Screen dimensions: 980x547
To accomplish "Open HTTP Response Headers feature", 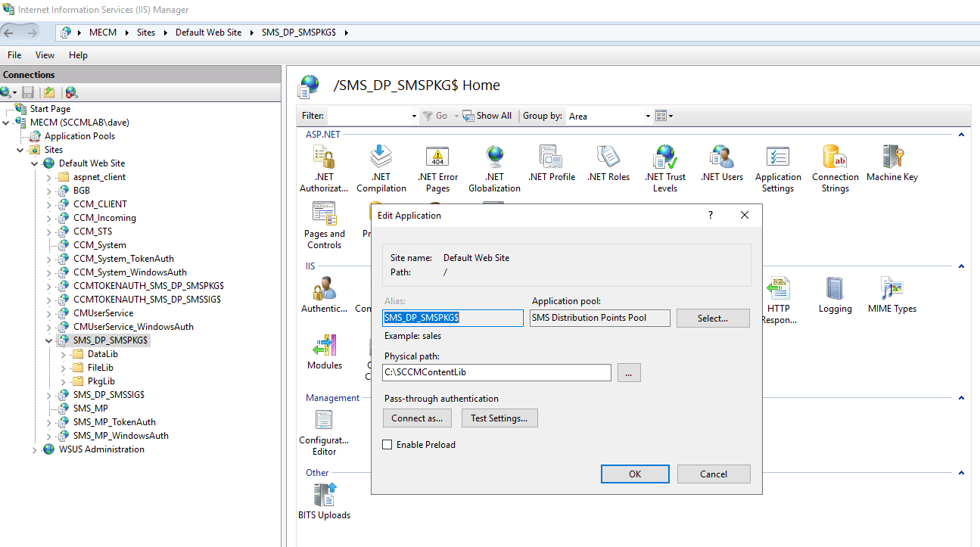I will tap(778, 300).
